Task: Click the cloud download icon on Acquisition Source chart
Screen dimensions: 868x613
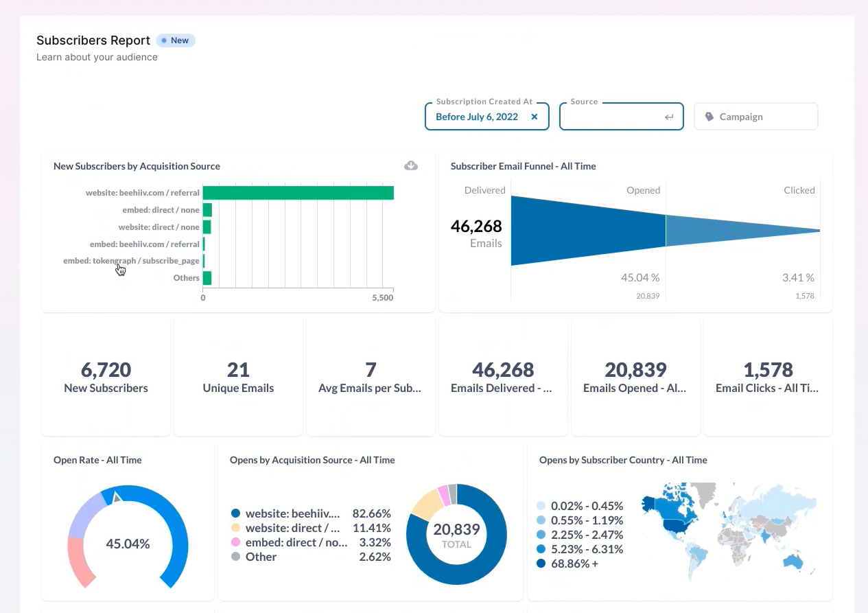Action: click(x=411, y=165)
